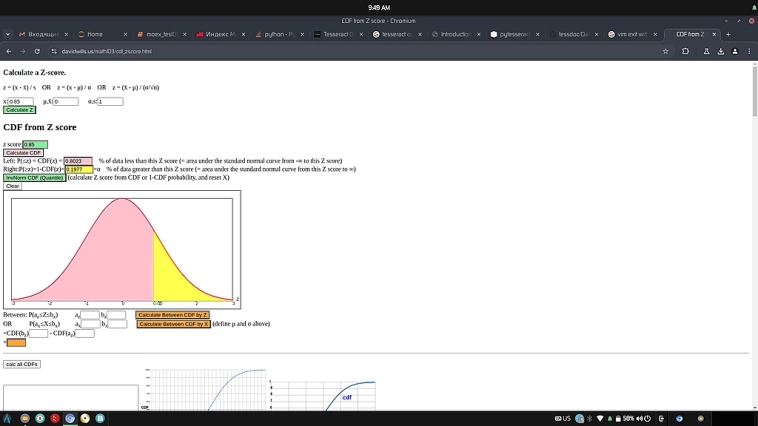Switch to the Tesseract tab
The image size is (758, 426).
(x=335, y=34)
